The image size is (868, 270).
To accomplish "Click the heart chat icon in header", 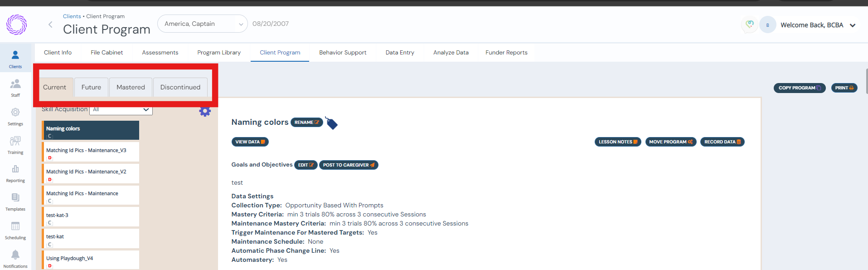I will 750,25.
